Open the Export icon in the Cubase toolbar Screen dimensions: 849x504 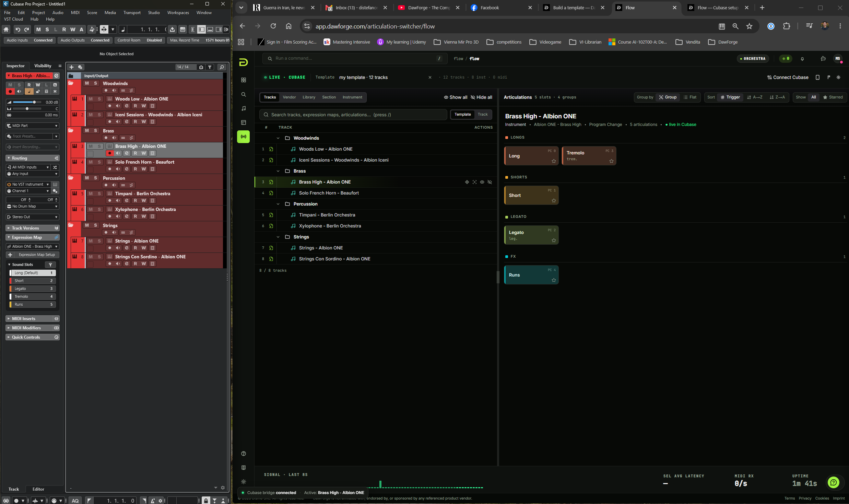(x=172, y=30)
